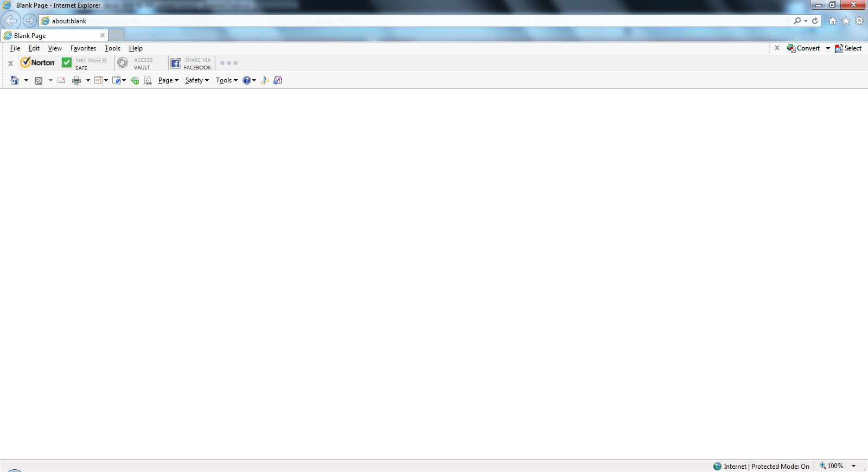This screenshot has height=472, width=868.
Task: Open the Safety dropdown menu
Action: (197, 80)
